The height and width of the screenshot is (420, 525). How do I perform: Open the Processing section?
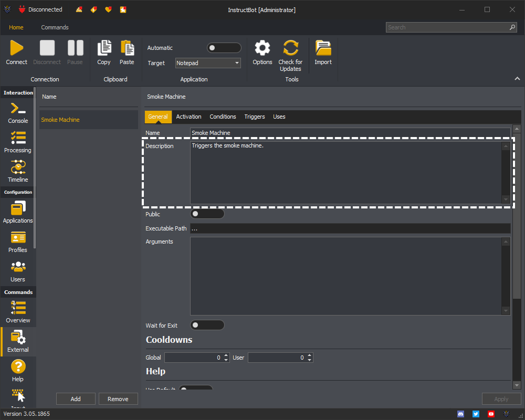pyautogui.click(x=18, y=142)
